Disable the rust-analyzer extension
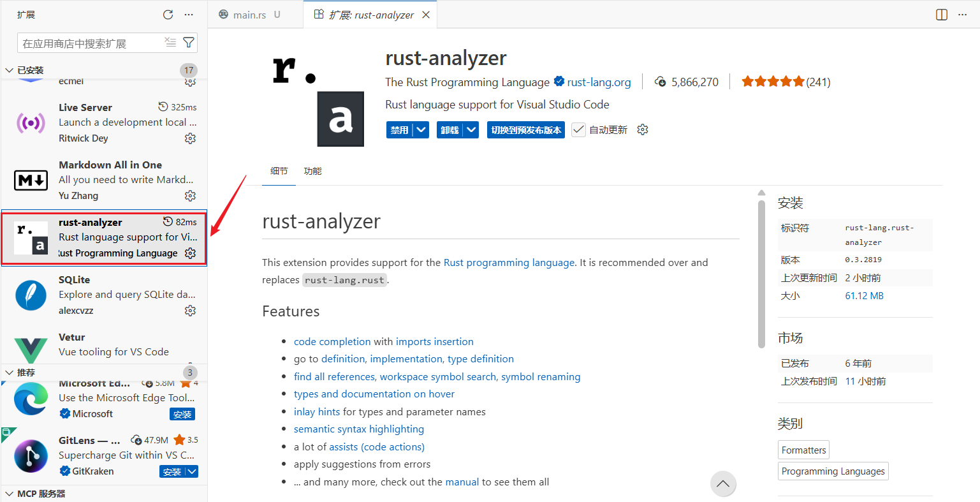This screenshot has height=502, width=980. [400, 129]
